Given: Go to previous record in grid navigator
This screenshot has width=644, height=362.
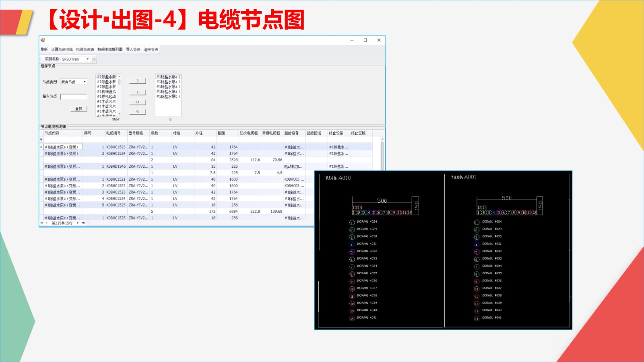Looking at the screenshot, I should 47,223.
